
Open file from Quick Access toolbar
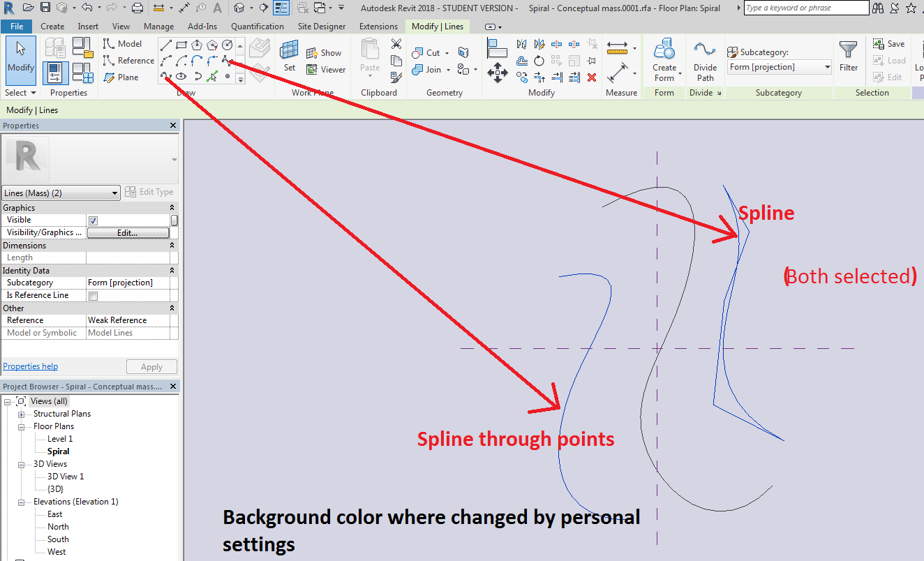(28, 8)
